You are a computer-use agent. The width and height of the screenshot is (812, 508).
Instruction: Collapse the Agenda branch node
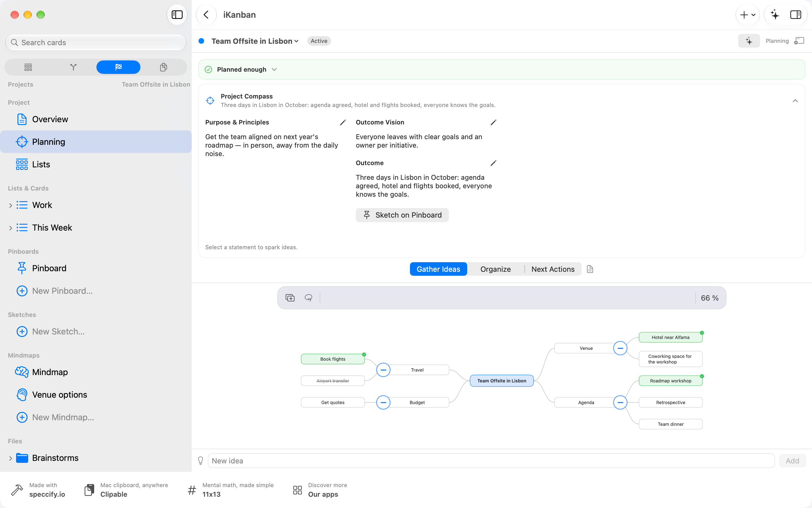point(620,402)
